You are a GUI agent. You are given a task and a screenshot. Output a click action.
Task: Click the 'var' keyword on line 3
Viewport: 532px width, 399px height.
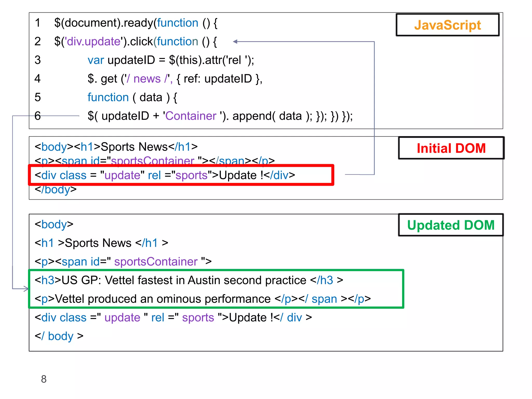[x=96, y=60]
